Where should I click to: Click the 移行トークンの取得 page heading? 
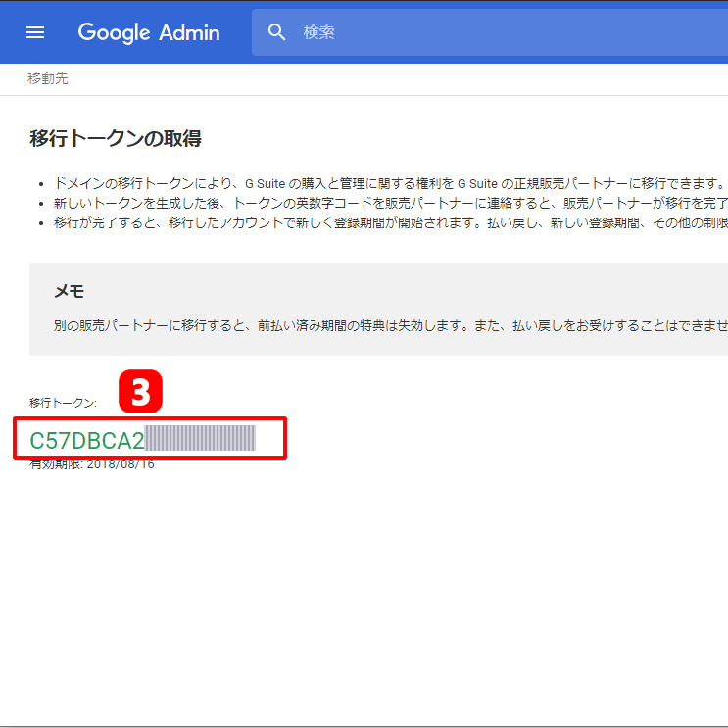coord(116,138)
